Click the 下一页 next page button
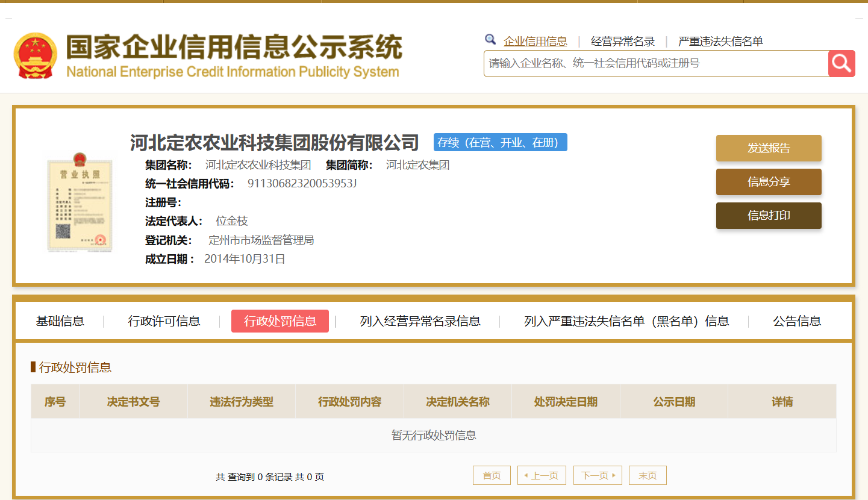 [x=598, y=475]
